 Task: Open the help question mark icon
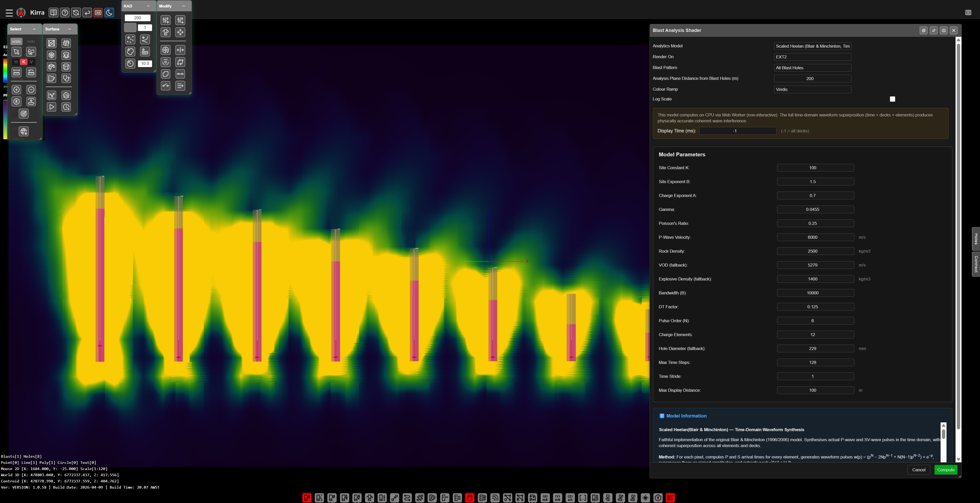pyautogui.click(x=65, y=13)
